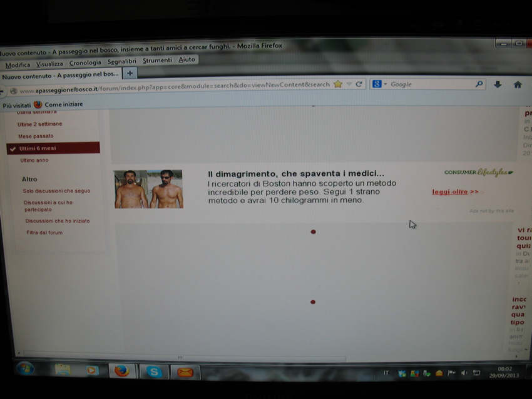Go to the Firefox Home icon
532x399 pixels.
[518, 84]
